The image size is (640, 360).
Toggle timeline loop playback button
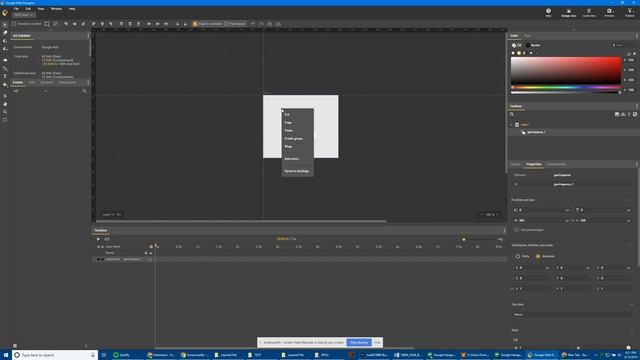point(107,239)
